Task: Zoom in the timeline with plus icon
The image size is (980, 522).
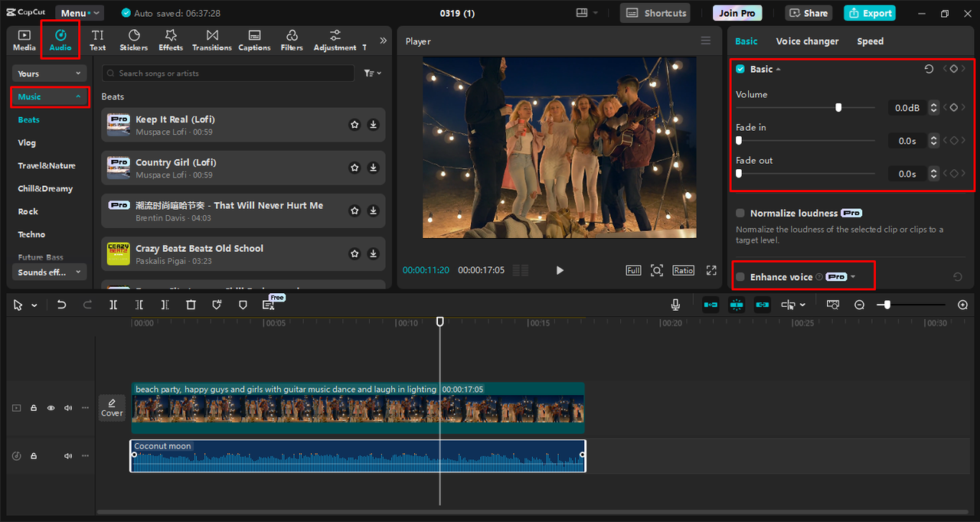Action: pos(962,305)
